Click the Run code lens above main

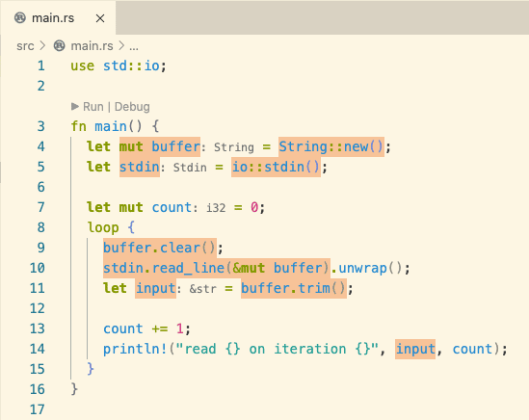[x=93, y=107]
